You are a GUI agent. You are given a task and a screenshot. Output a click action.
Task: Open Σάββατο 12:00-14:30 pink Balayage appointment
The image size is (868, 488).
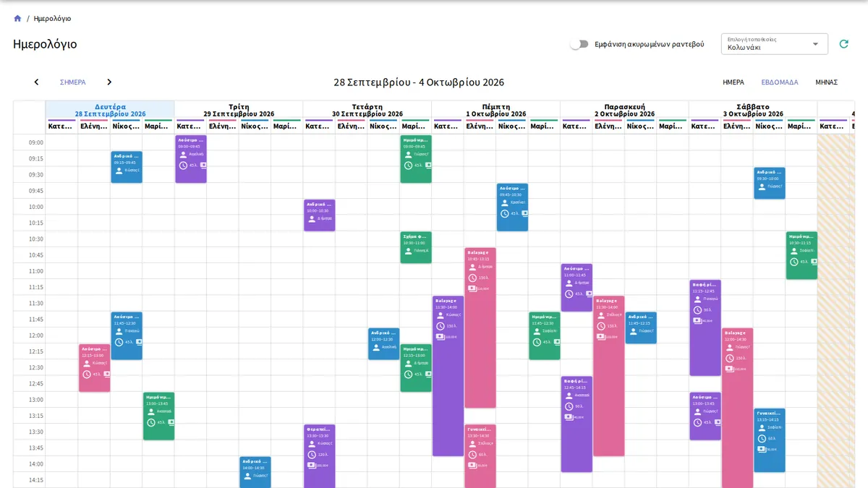point(738,408)
